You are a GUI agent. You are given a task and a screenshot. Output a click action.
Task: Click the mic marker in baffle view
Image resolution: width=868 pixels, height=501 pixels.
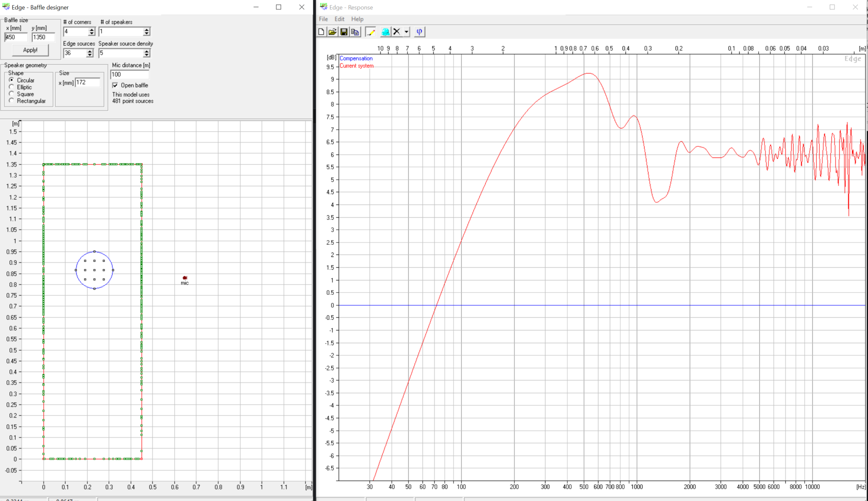(x=185, y=278)
